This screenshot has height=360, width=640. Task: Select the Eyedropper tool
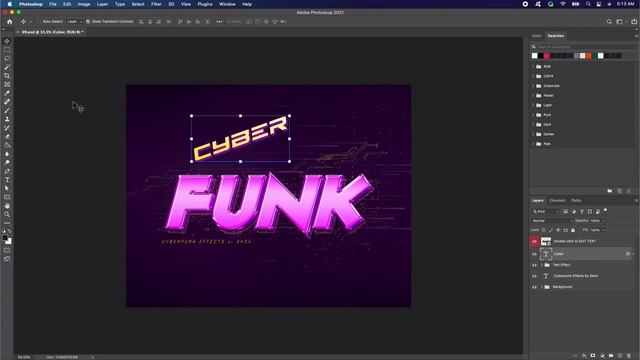click(7, 93)
